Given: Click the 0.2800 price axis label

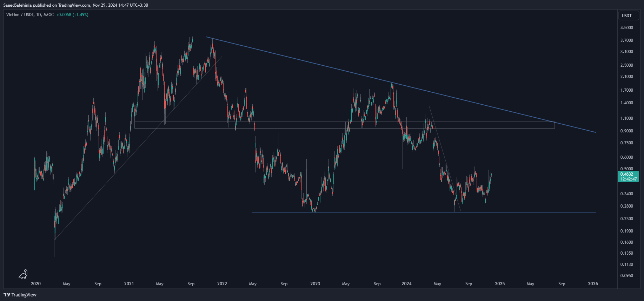Looking at the screenshot, I should tap(626, 206).
